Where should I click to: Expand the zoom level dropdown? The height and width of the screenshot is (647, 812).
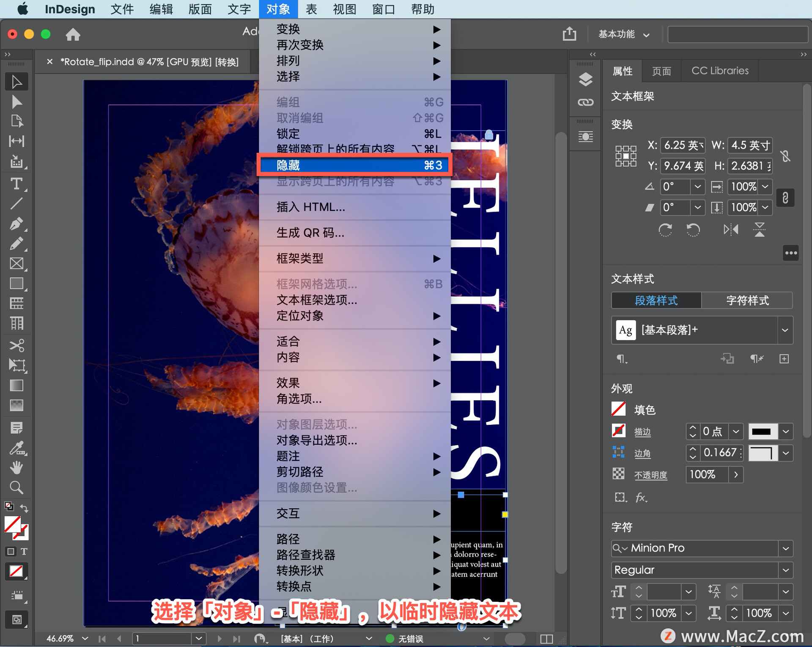pos(85,638)
